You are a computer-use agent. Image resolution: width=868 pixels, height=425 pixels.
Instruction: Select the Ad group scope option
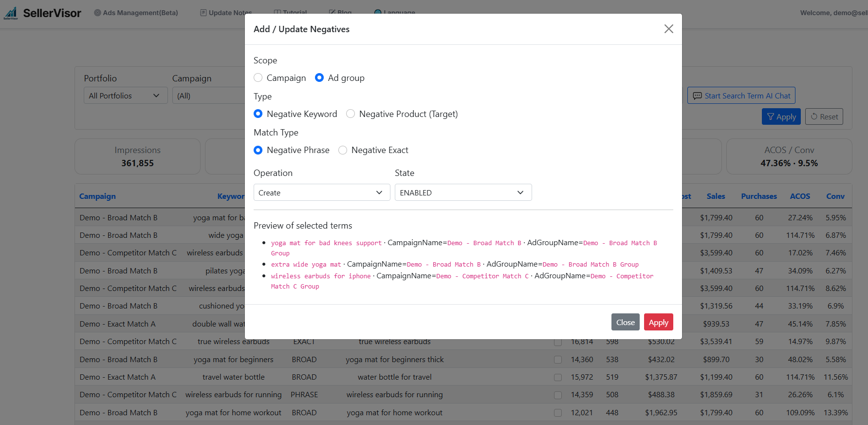319,78
